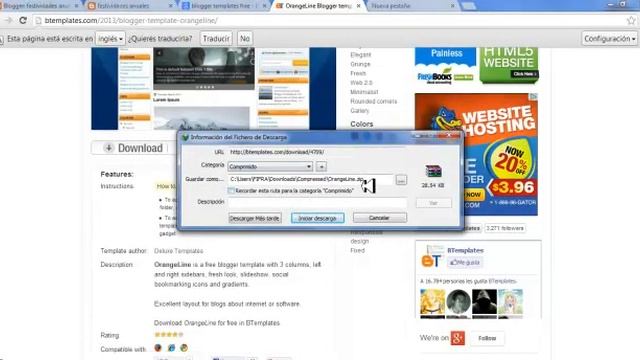Reload the page with the refresh icon
This screenshot has width=640, height=360.
point(23,20)
